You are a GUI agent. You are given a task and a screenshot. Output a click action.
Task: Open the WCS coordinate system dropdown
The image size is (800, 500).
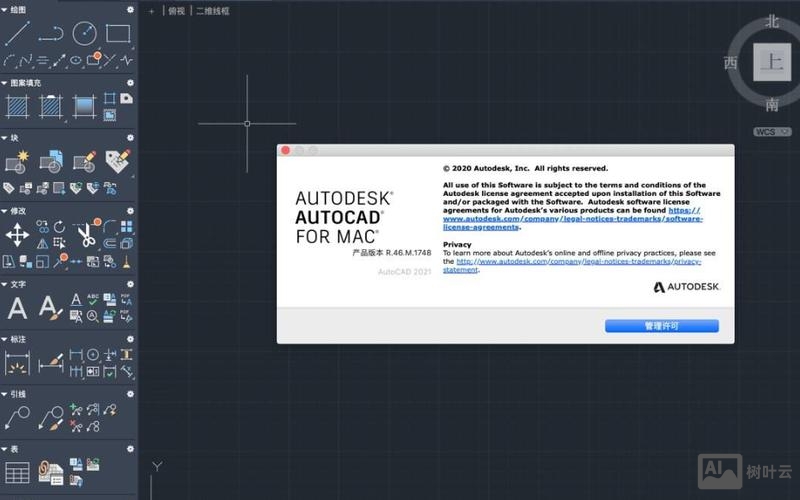tap(765, 132)
